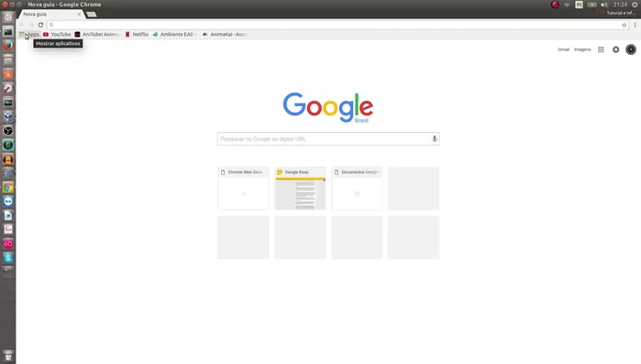Open the AniTube! Anime bookmark
Viewport: 641px width, 364px height.
click(x=97, y=34)
